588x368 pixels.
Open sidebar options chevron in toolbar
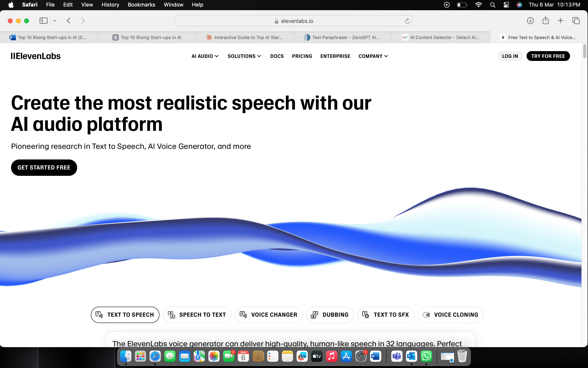click(55, 21)
